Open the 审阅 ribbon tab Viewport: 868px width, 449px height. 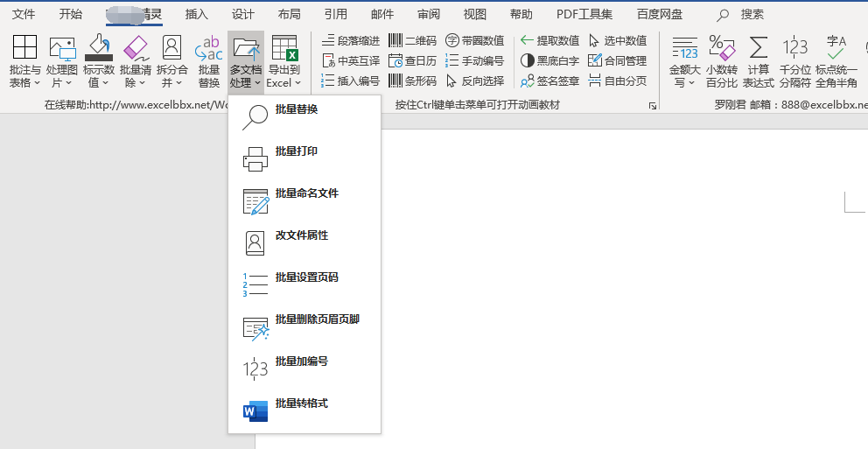pos(429,14)
